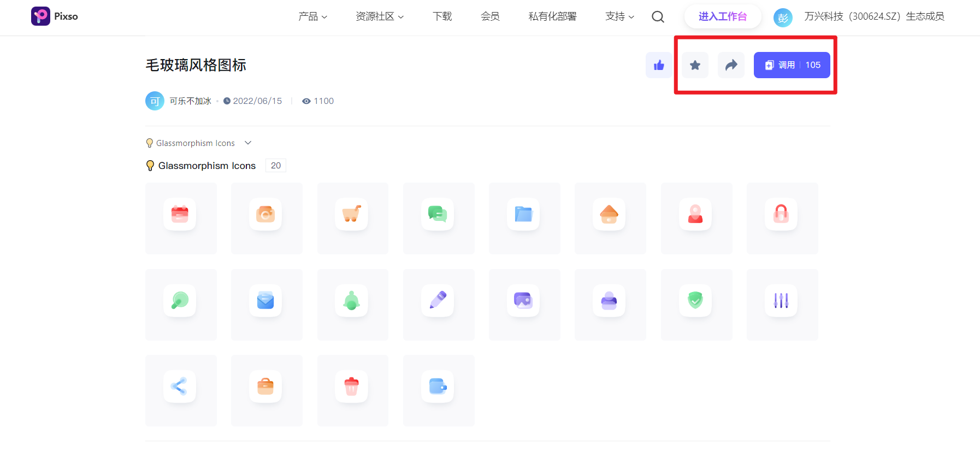Expand the 资源社区 menu
Viewport: 980px width, 450px height.
380,16
